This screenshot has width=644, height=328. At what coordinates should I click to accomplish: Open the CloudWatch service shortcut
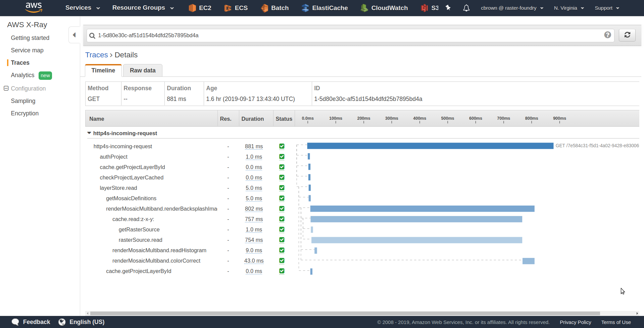coord(384,8)
